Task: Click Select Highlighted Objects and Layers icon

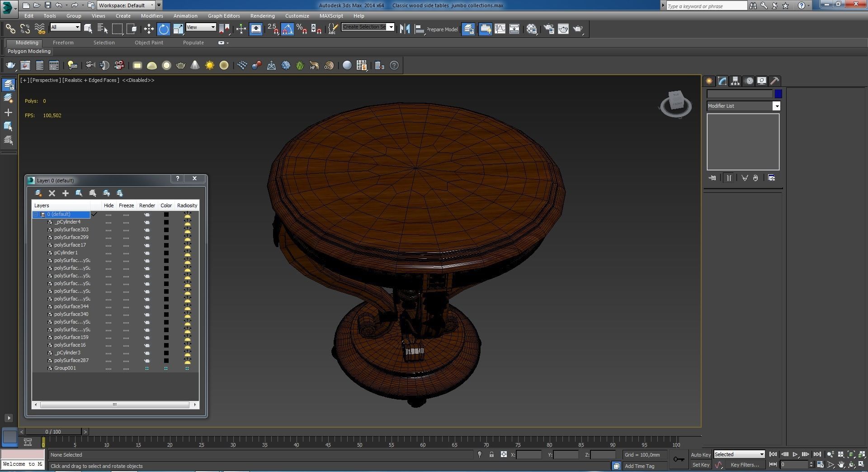Action: (79, 193)
